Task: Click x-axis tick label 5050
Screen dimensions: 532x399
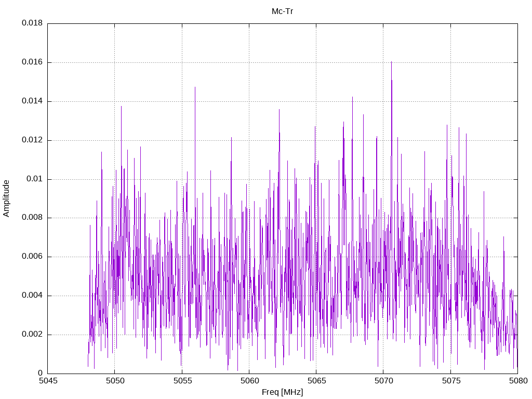Action: 115,381
